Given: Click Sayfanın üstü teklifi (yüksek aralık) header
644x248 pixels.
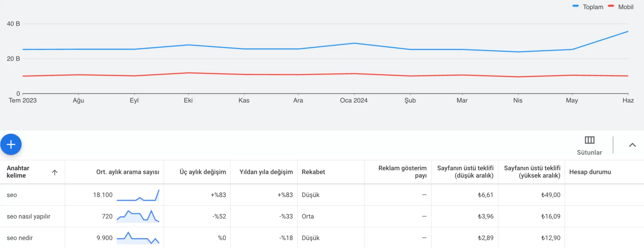Looking at the screenshot, I should (532, 172).
